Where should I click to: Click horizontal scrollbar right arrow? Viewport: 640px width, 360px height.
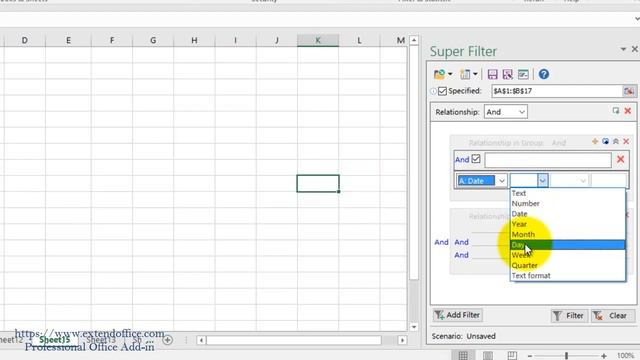[402, 340]
